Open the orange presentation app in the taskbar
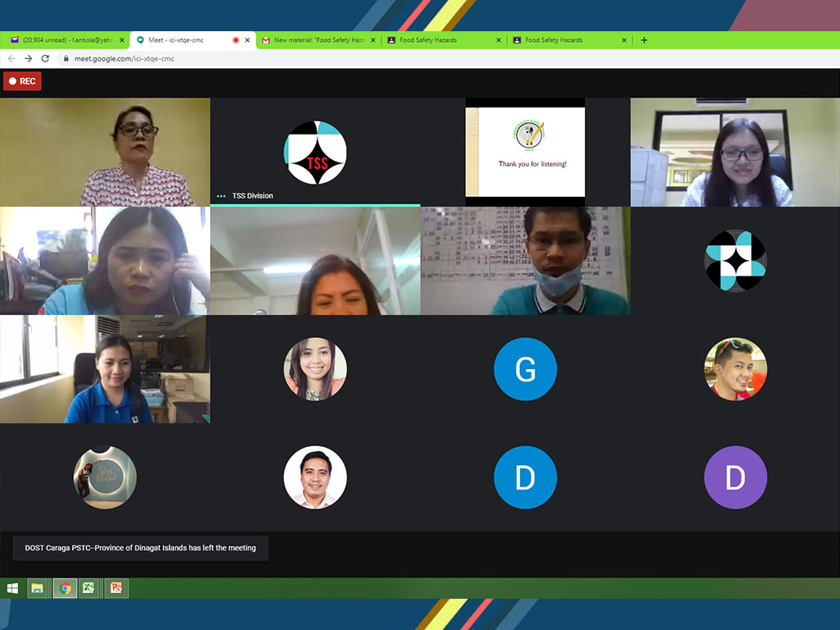 pos(116,588)
